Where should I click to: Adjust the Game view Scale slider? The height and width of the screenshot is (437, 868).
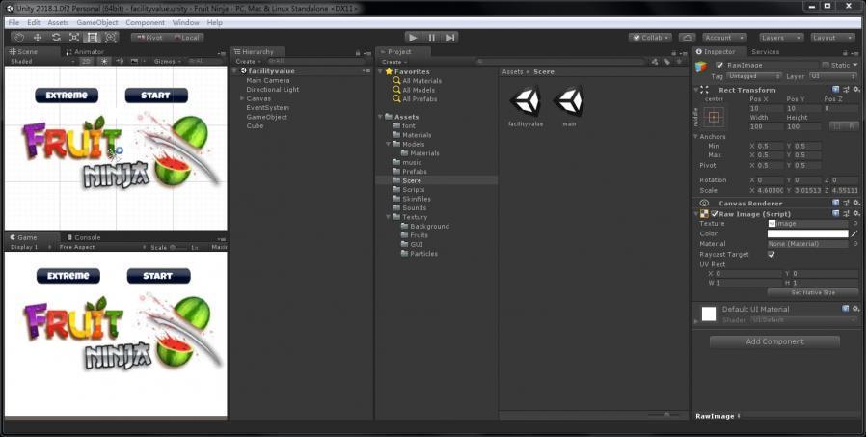coord(177,247)
